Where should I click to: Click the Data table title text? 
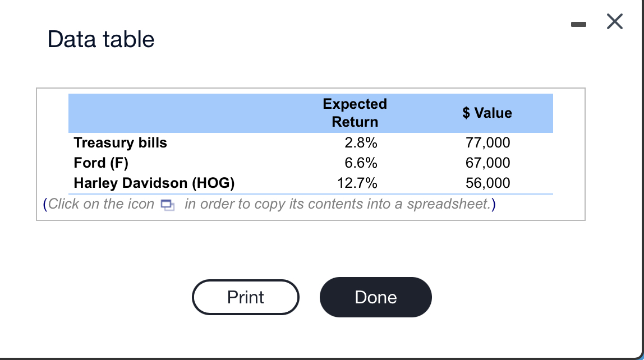click(x=101, y=39)
